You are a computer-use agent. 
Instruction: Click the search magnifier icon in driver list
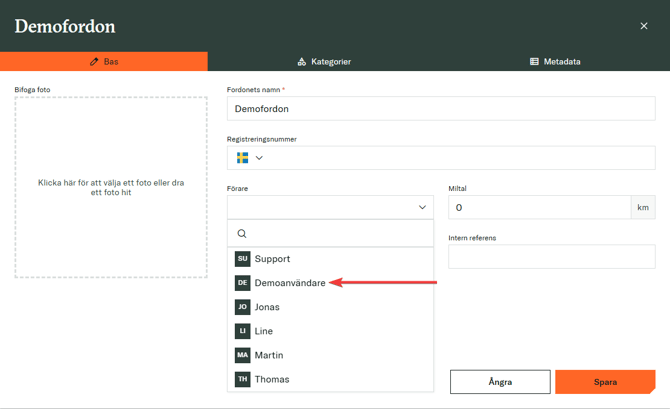[x=242, y=234]
